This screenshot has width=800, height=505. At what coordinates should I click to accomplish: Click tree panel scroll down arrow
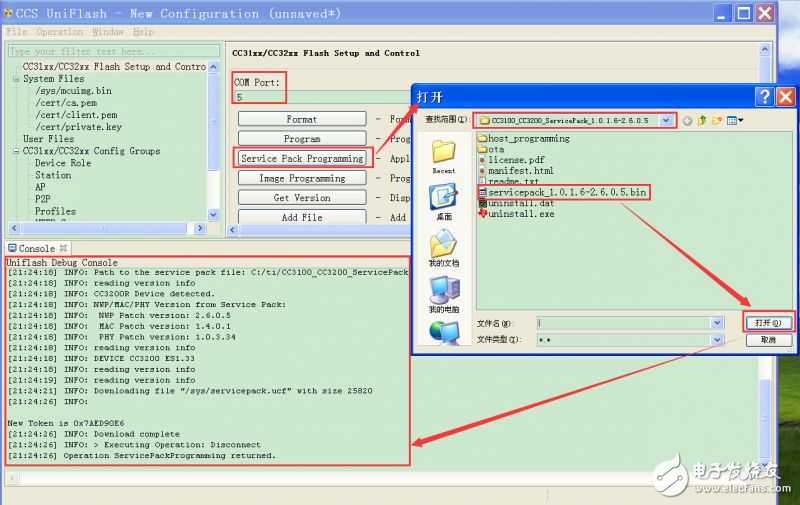pyautogui.click(x=213, y=215)
